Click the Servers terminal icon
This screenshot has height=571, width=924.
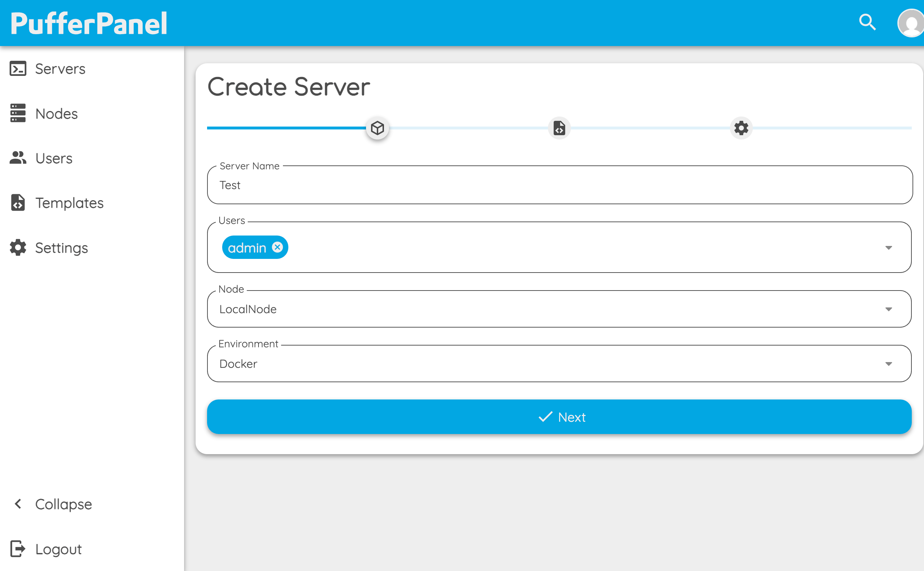click(x=18, y=69)
